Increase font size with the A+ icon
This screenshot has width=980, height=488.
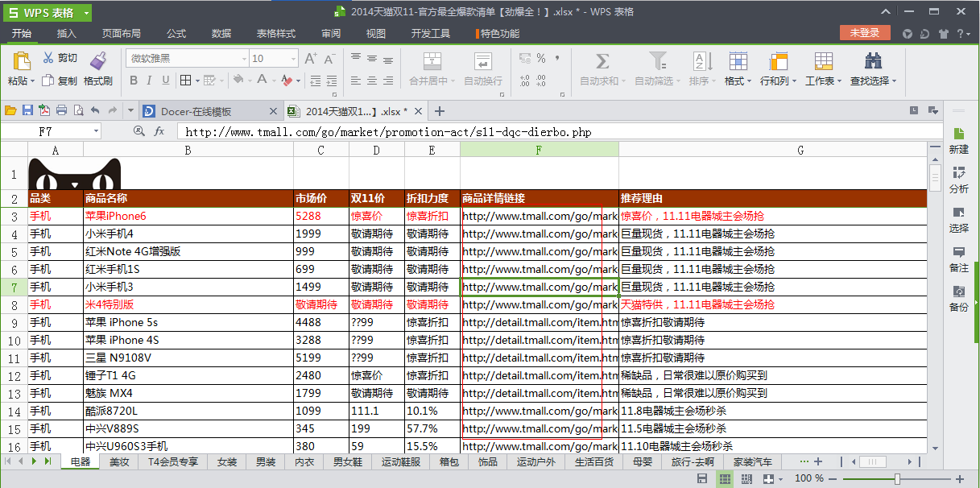click(311, 59)
